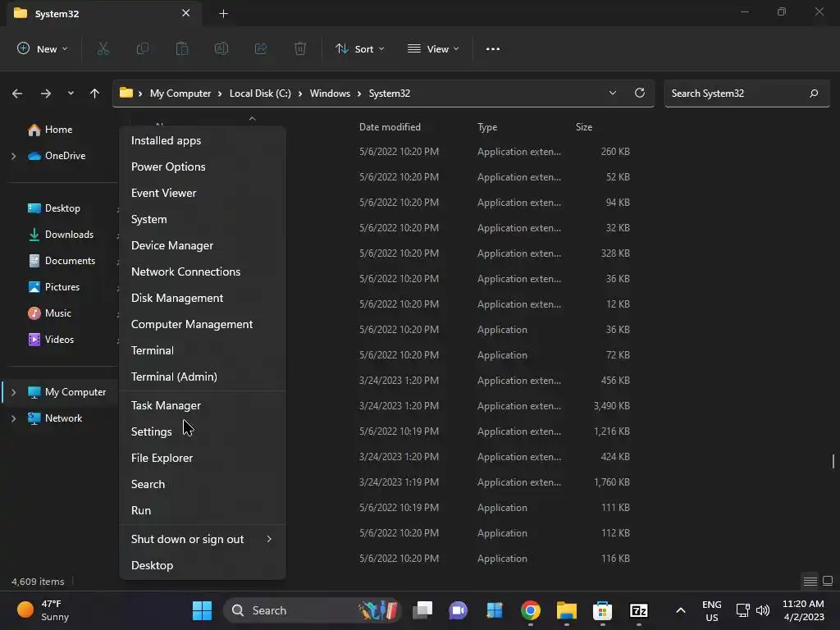Screen dimensions: 840x630
Task: Open the See more ellipsis menu
Action: point(493,48)
